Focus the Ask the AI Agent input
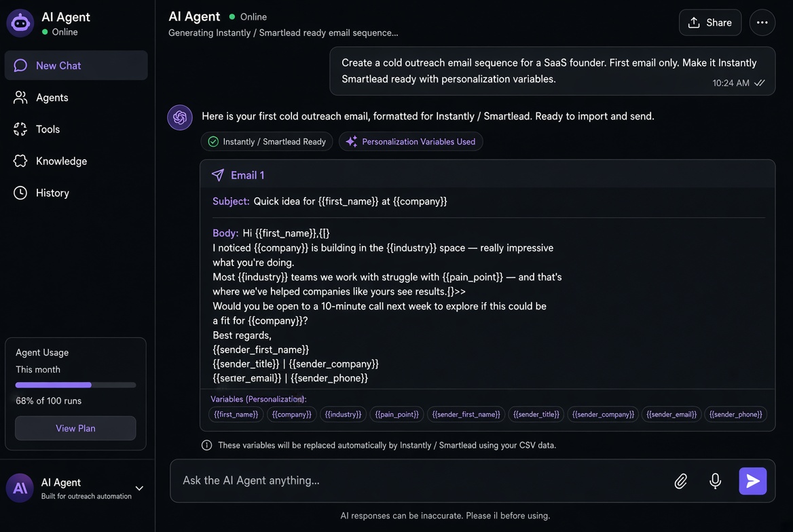This screenshot has height=532, width=793. point(420,481)
